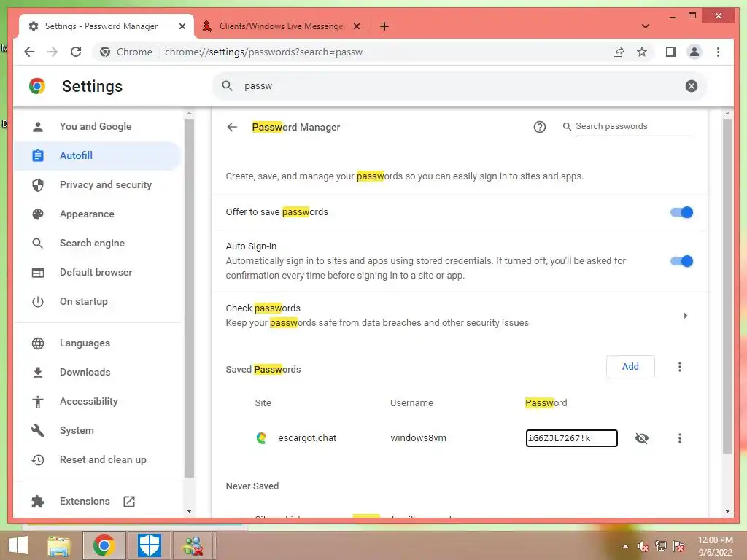Open the side panel icon
747x560 pixels.
[671, 52]
